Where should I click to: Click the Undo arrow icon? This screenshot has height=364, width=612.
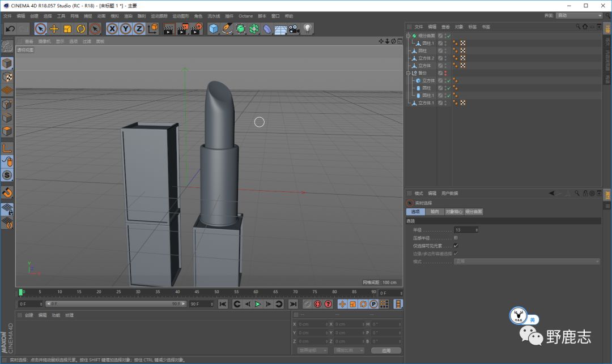coord(10,29)
